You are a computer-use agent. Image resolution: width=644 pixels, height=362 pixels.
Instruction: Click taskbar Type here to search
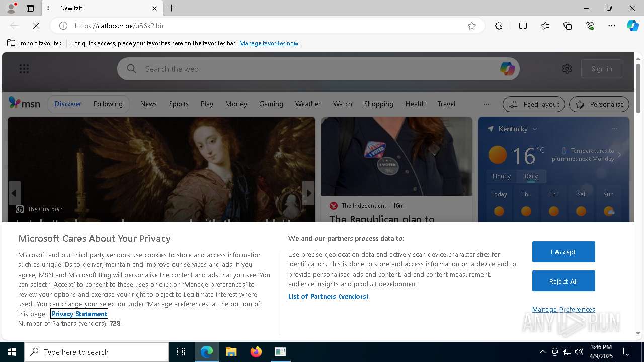(x=97, y=352)
